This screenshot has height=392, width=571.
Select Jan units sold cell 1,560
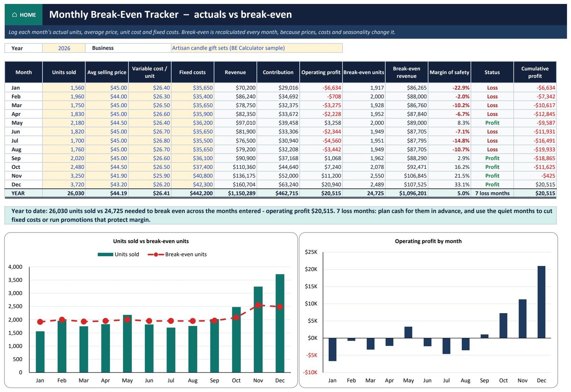[64, 88]
